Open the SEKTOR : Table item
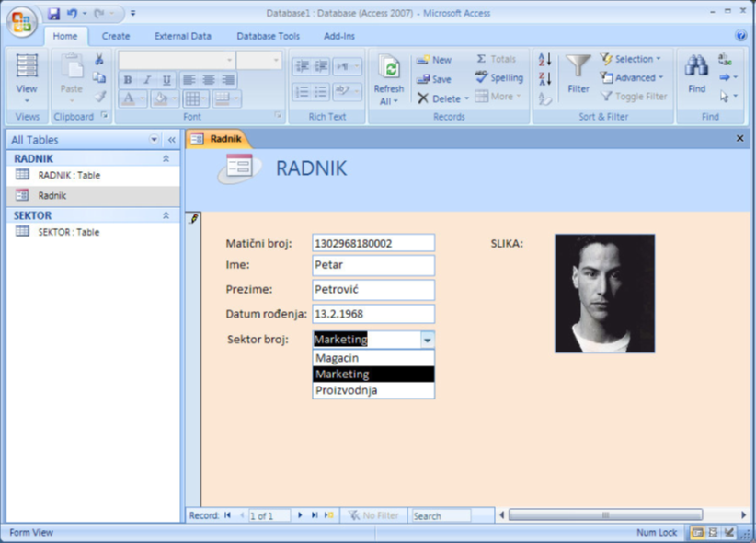The height and width of the screenshot is (543, 756). click(x=69, y=232)
